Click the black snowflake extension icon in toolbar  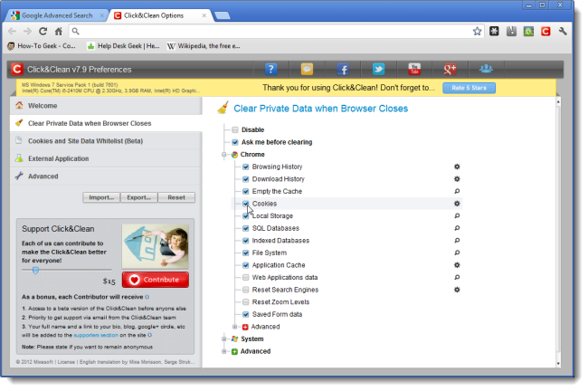coord(494,31)
